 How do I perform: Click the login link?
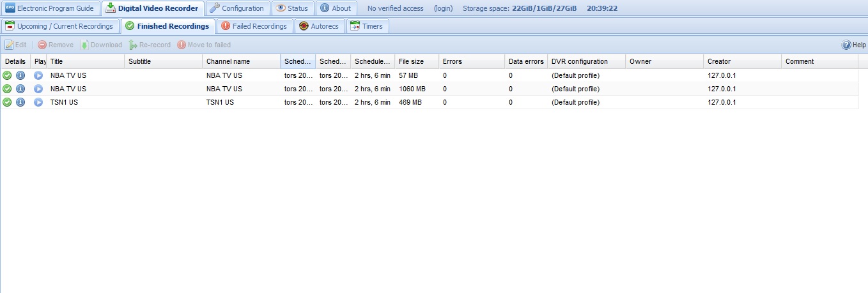[443, 8]
